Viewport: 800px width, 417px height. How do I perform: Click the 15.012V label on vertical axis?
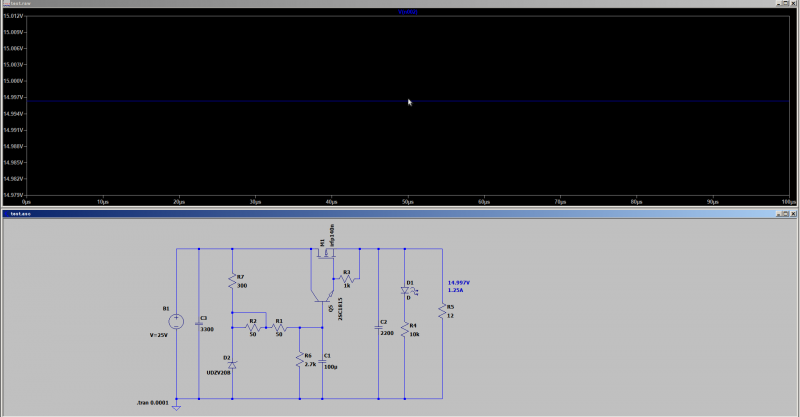tap(12, 16)
